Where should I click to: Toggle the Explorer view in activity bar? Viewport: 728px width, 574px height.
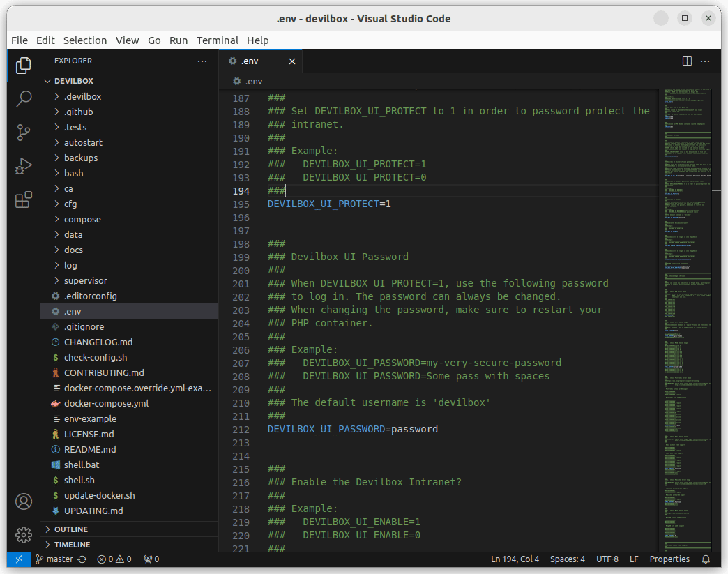pos(24,65)
